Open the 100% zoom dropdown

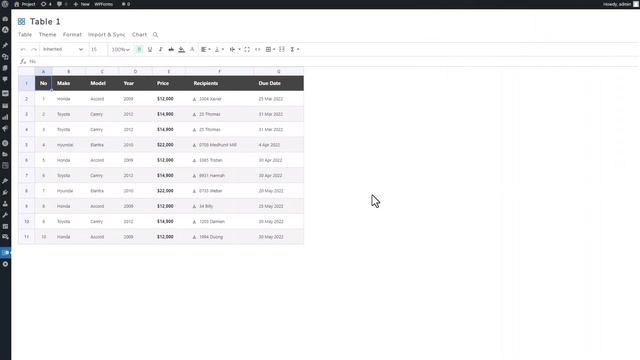pyautogui.click(x=120, y=49)
